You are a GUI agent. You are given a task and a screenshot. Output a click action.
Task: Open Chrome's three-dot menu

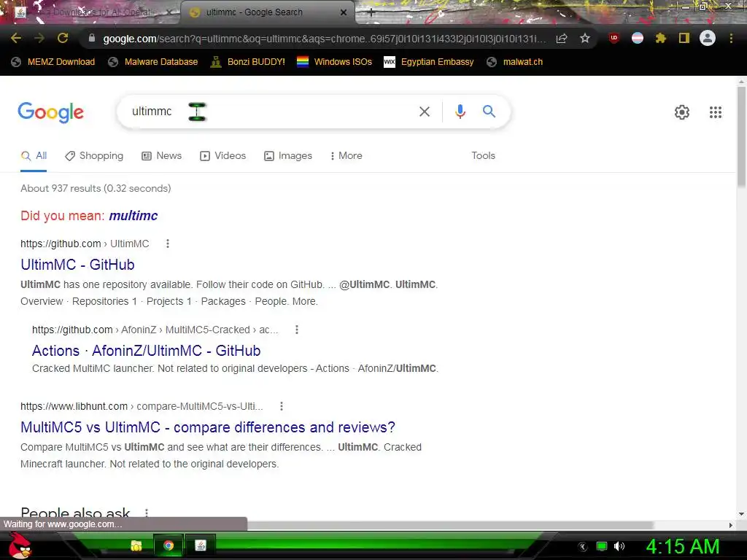coord(731,38)
